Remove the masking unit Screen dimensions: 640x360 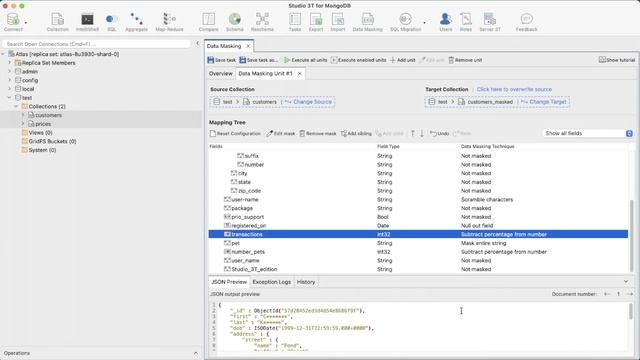[465, 60]
